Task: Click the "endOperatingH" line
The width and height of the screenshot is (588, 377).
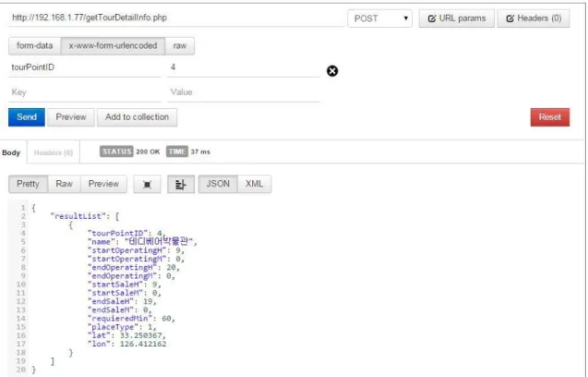Action: (134, 268)
